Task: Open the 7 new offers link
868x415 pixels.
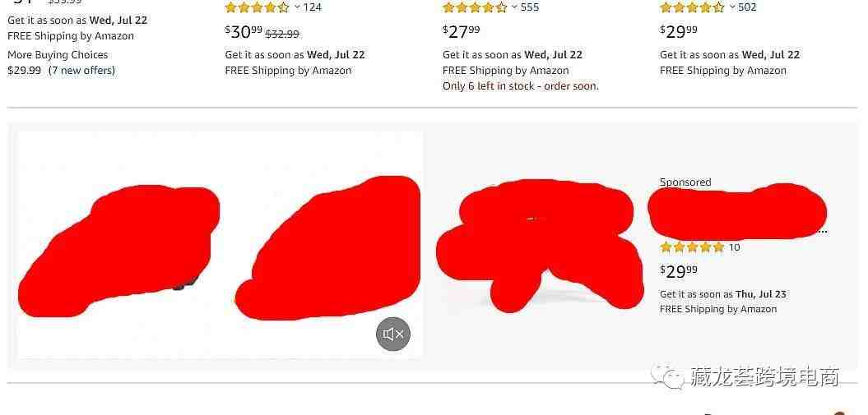Action: [x=81, y=70]
